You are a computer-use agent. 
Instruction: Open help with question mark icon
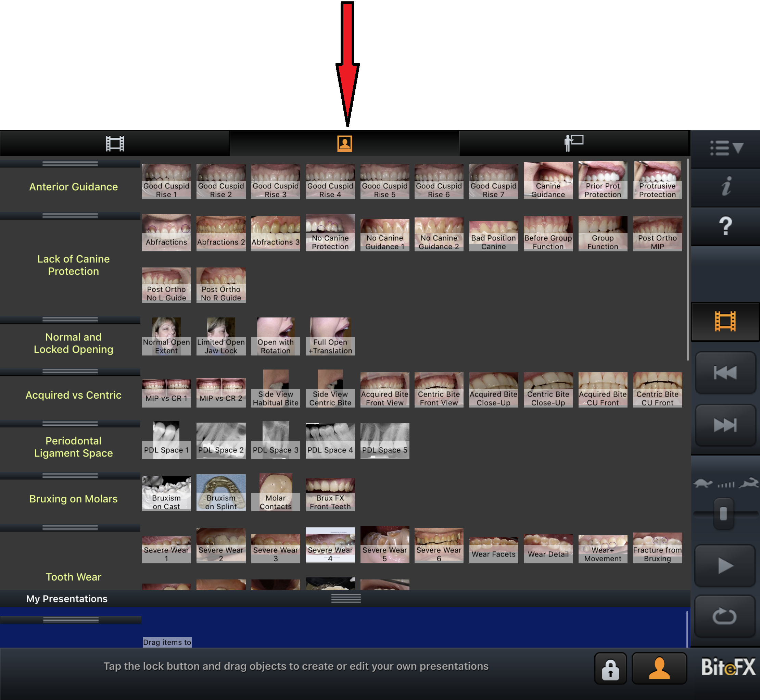725,226
